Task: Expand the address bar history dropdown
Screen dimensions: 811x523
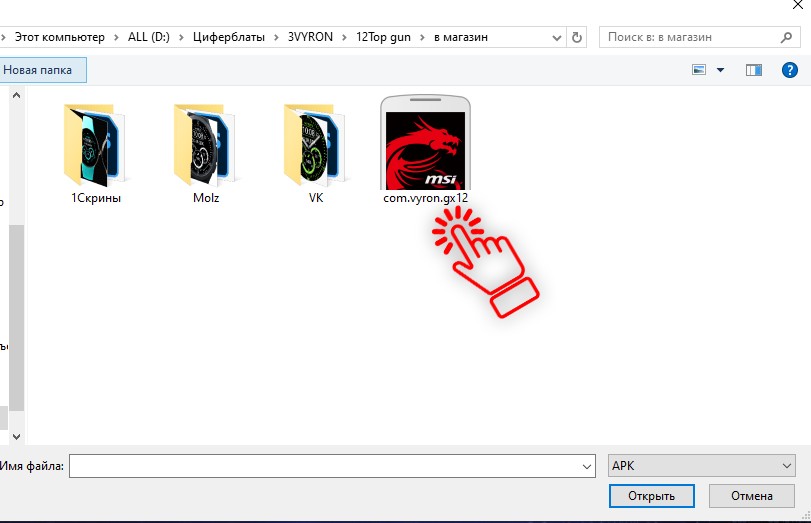Action: 555,37
